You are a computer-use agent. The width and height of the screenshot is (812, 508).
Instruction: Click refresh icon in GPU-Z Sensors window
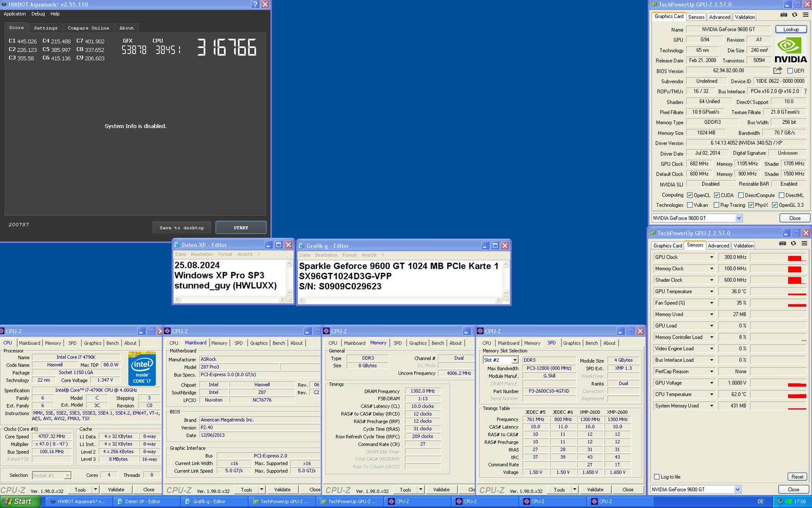click(794, 244)
